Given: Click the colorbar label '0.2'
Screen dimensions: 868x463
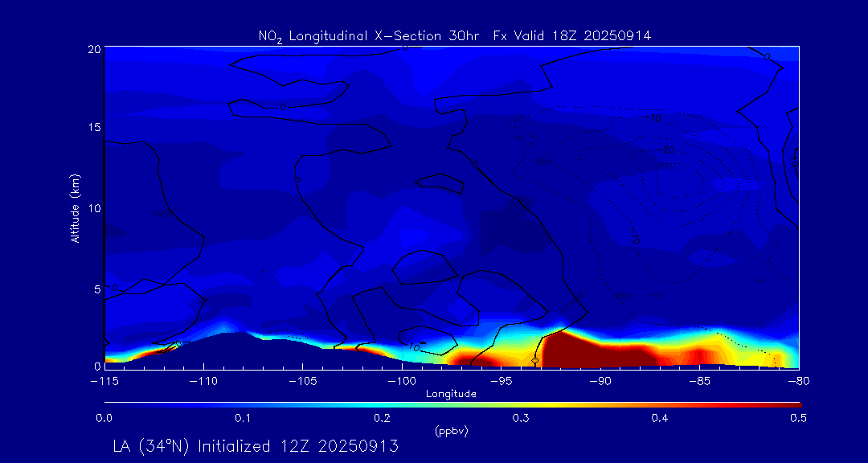Looking at the screenshot, I should pos(382,419).
